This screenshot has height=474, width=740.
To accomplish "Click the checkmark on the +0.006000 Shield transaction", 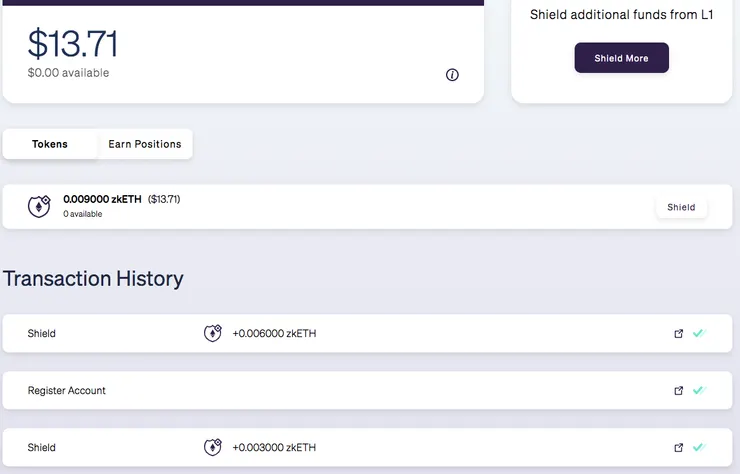I will 698,333.
